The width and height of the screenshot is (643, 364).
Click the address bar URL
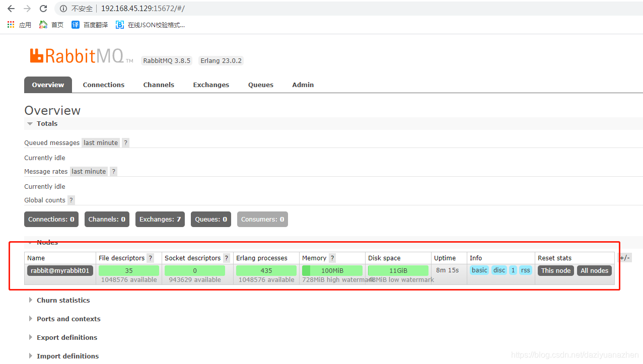[x=142, y=9]
